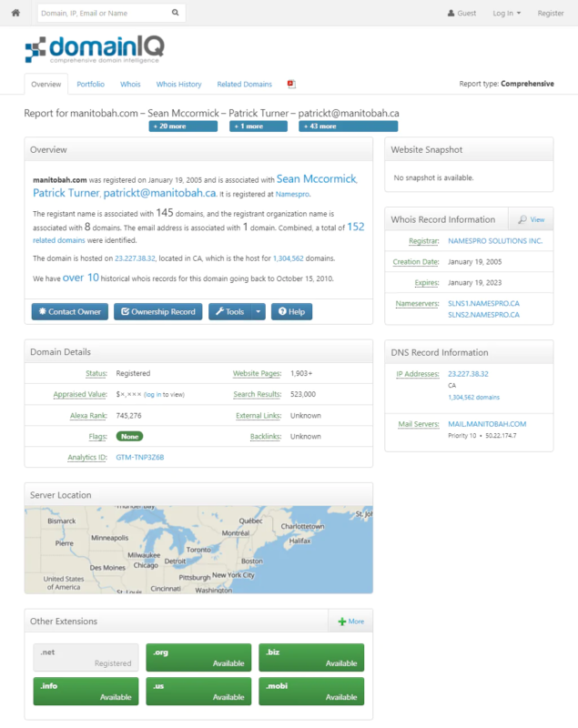Open the Patrick Turner link
This screenshot has width=578, height=728.
pyautogui.click(x=66, y=193)
